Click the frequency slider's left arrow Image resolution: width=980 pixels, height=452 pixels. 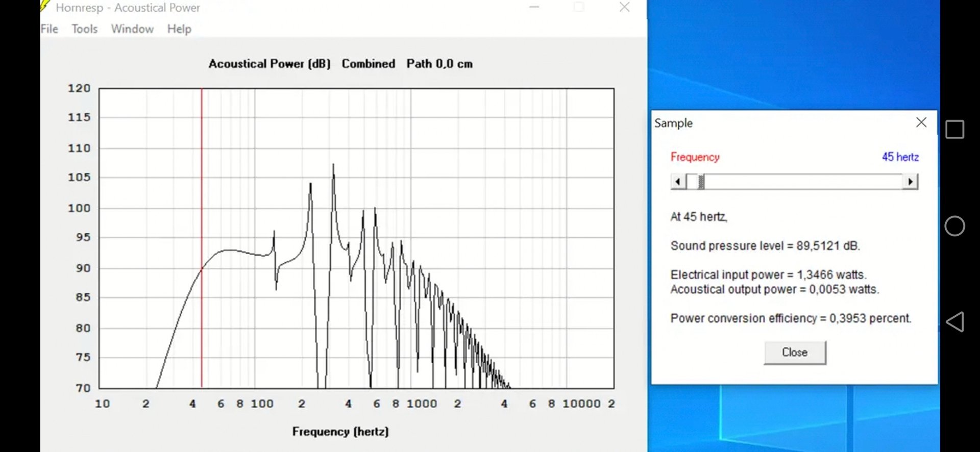coord(678,182)
